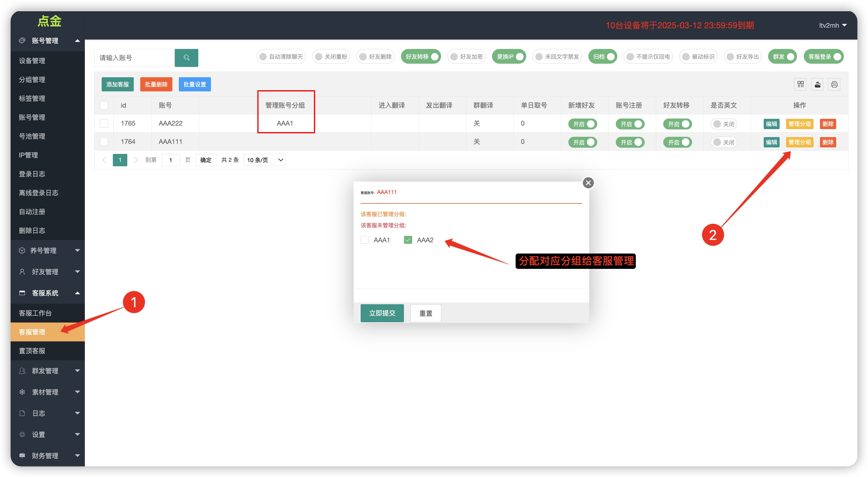Image resolution: width=868 pixels, height=477 pixels.
Task: Close the dialog with the X icon
Action: [x=588, y=183]
